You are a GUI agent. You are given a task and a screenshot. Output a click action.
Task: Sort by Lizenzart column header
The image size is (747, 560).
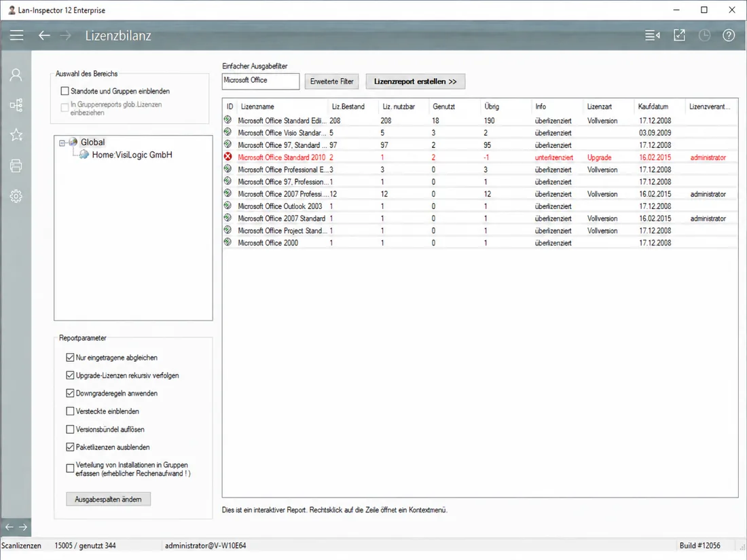pos(608,106)
